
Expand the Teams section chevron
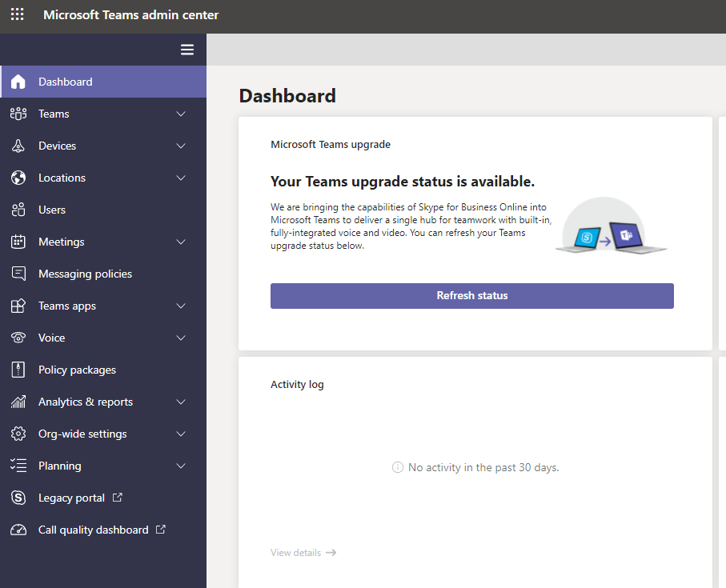(181, 114)
